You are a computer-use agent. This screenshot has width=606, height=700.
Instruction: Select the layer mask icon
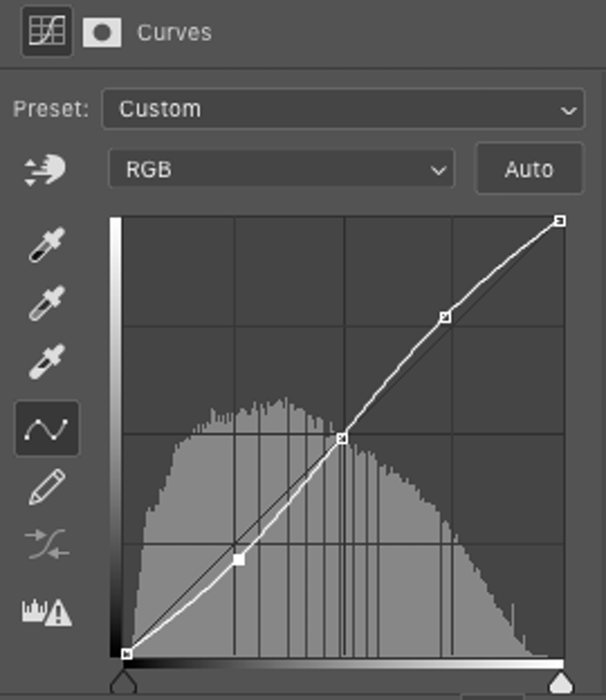click(102, 32)
